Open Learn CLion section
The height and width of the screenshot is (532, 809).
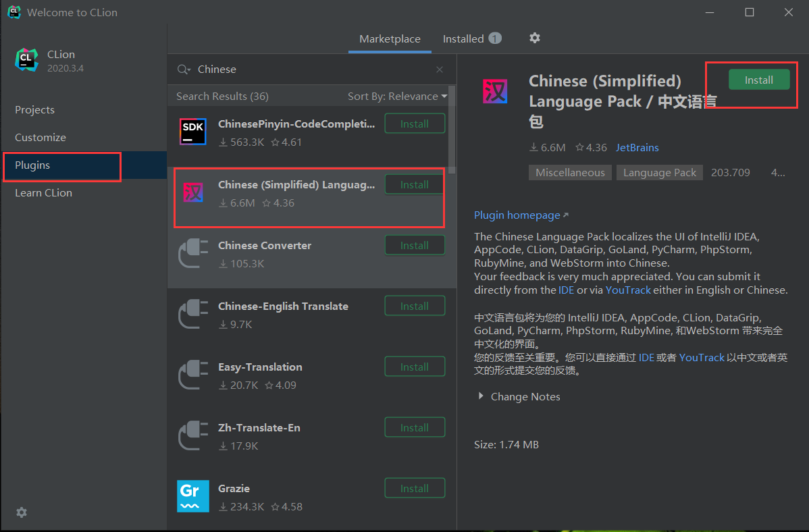tap(43, 192)
